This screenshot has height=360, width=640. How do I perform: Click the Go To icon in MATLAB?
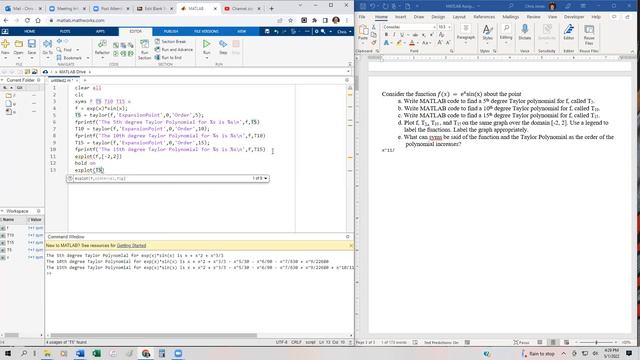pos(47,44)
